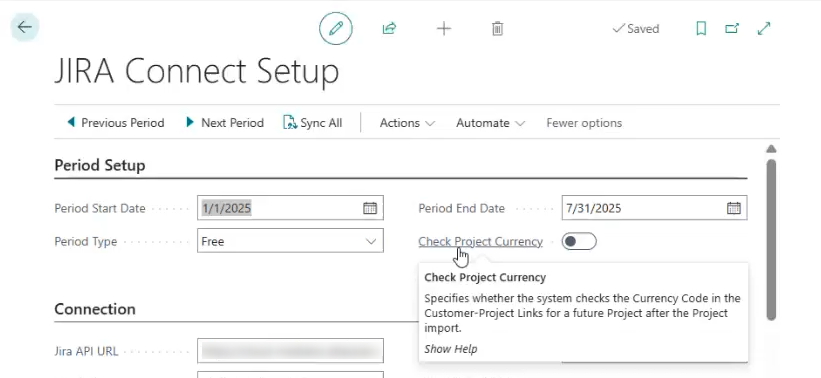This screenshot has width=821, height=378.
Task: Open the Actions menu
Action: [x=407, y=123]
